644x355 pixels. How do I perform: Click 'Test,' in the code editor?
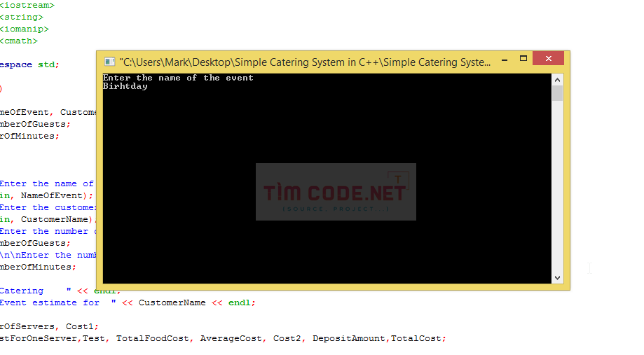coord(96,339)
